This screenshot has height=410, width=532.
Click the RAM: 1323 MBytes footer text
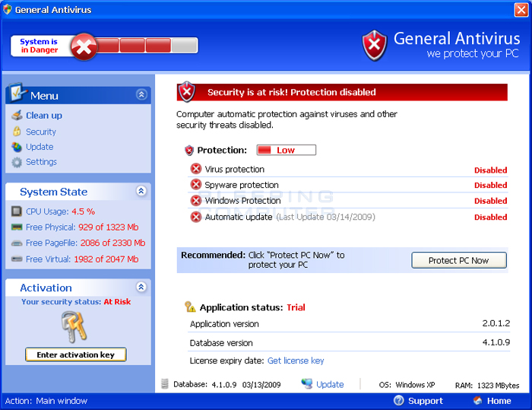487,385
